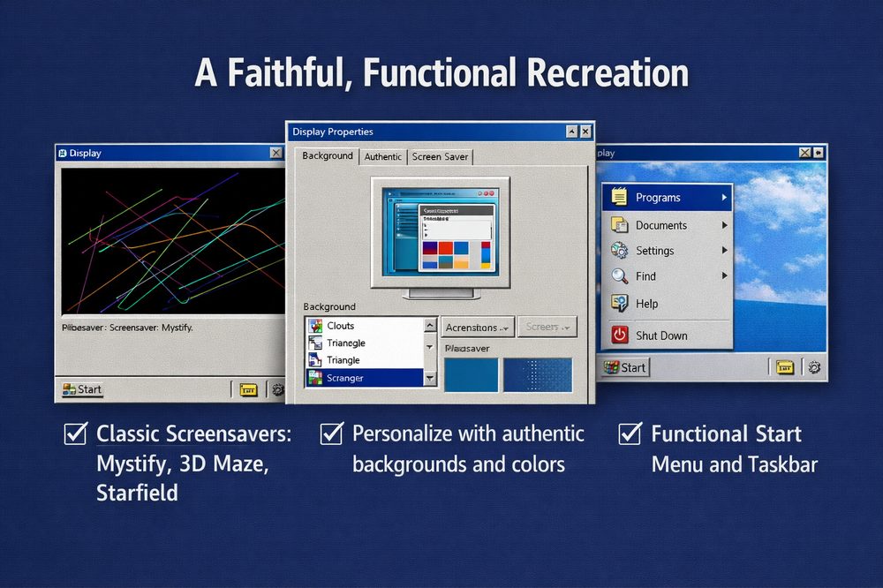Screen dimensions: 883x588
Task: Click the Display title bar icon
Action: tap(63, 154)
